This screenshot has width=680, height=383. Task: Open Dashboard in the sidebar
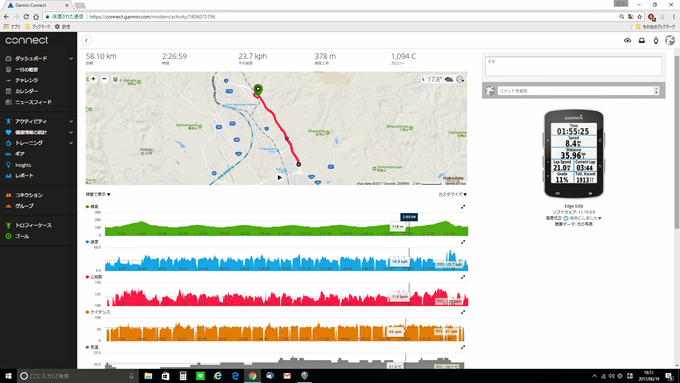(x=31, y=59)
